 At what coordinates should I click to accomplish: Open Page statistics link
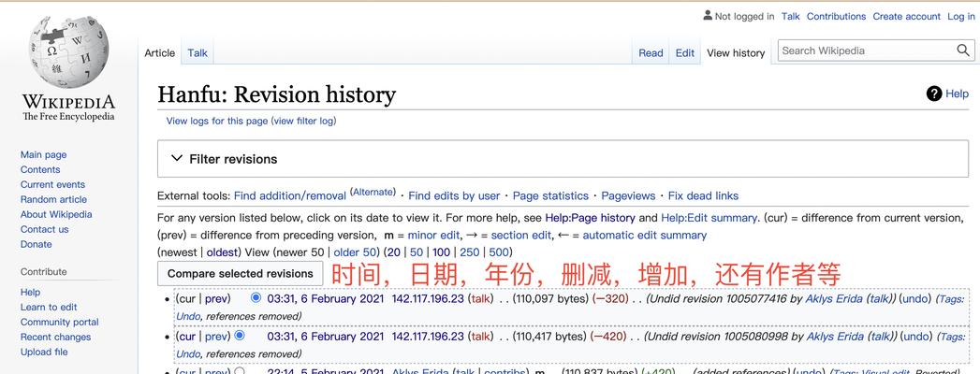[x=550, y=196]
